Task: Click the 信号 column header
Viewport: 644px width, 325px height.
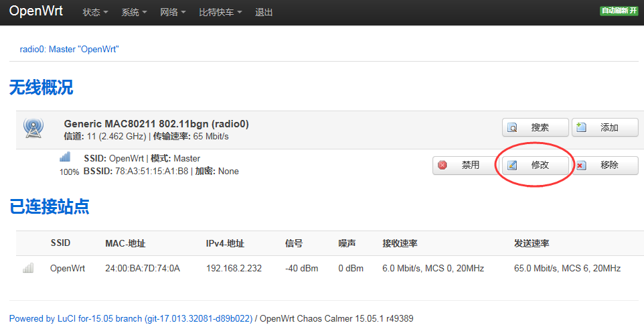Action: (294, 243)
